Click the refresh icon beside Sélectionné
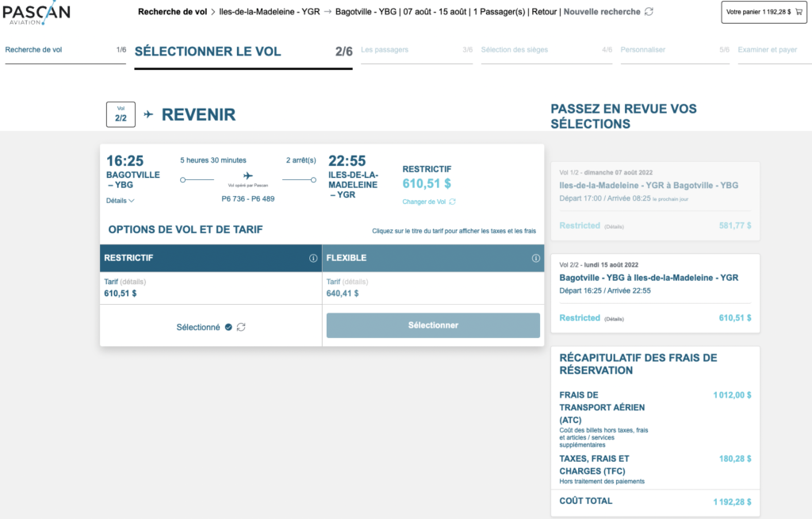The width and height of the screenshot is (812, 519). click(241, 327)
